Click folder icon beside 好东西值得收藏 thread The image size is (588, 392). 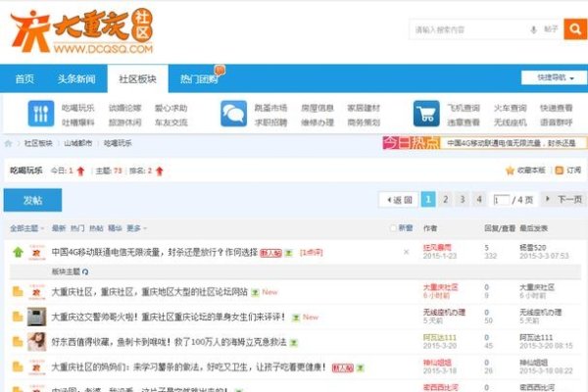click(18, 342)
